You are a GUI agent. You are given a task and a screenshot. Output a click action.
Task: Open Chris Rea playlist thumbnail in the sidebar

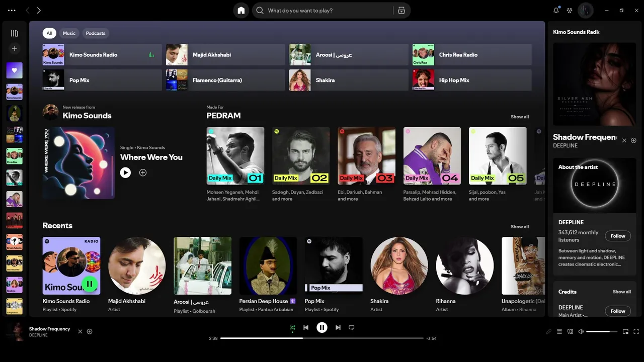click(x=14, y=156)
